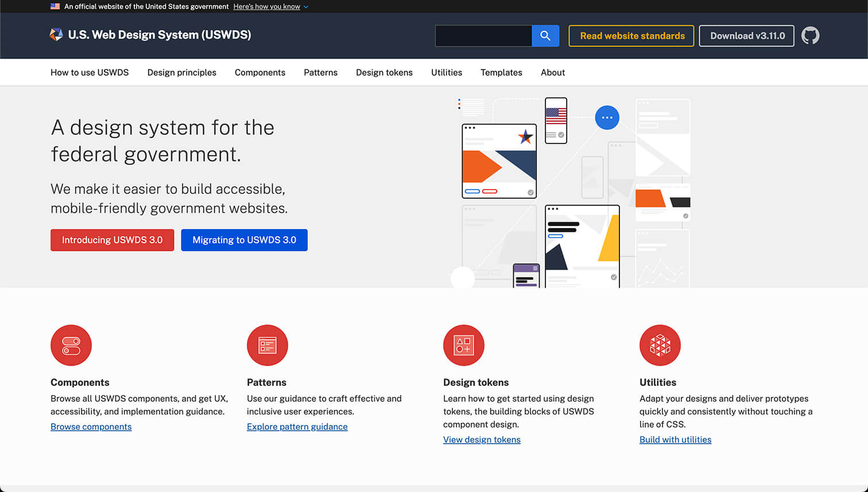Open the Templates navigation item
The width and height of the screenshot is (868, 492).
tap(501, 72)
